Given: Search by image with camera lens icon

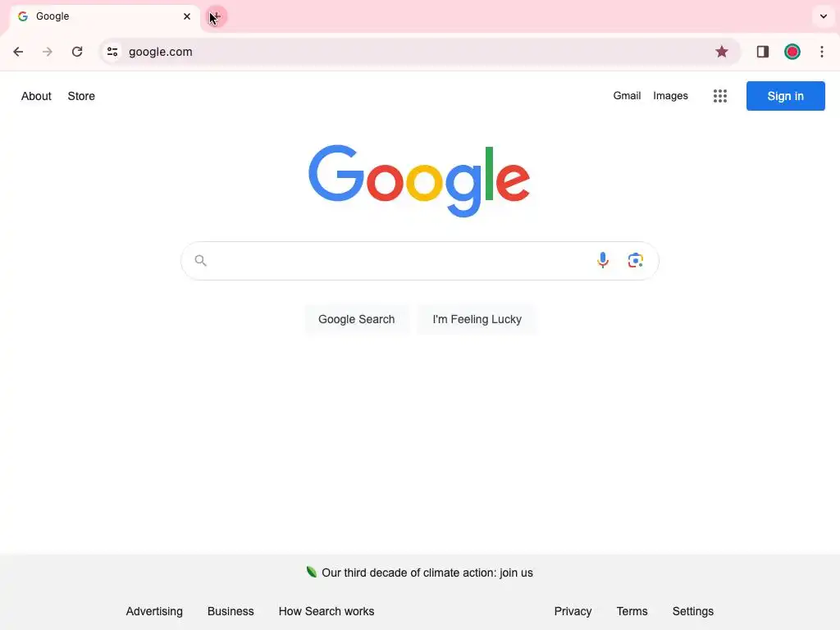Looking at the screenshot, I should click(636, 260).
